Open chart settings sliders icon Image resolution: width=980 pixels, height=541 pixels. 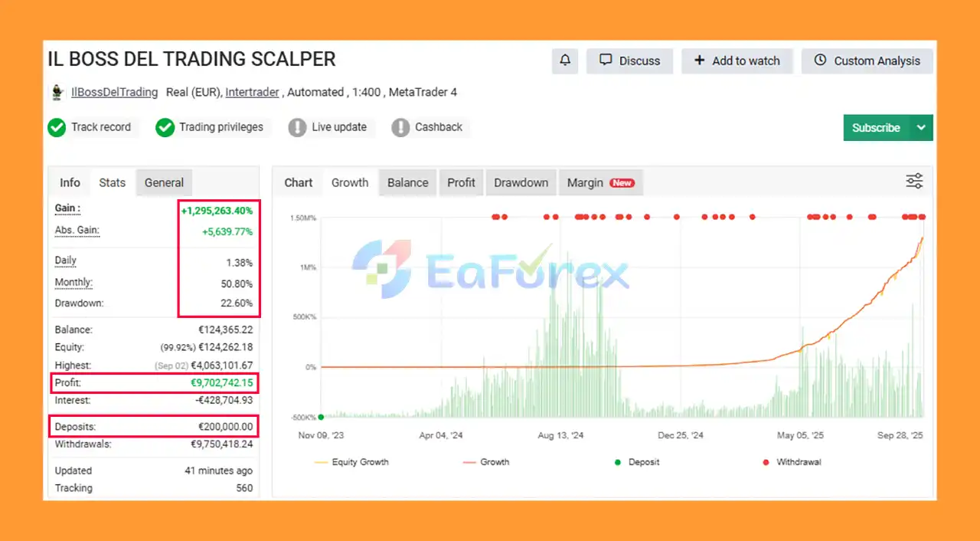[914, 182]
